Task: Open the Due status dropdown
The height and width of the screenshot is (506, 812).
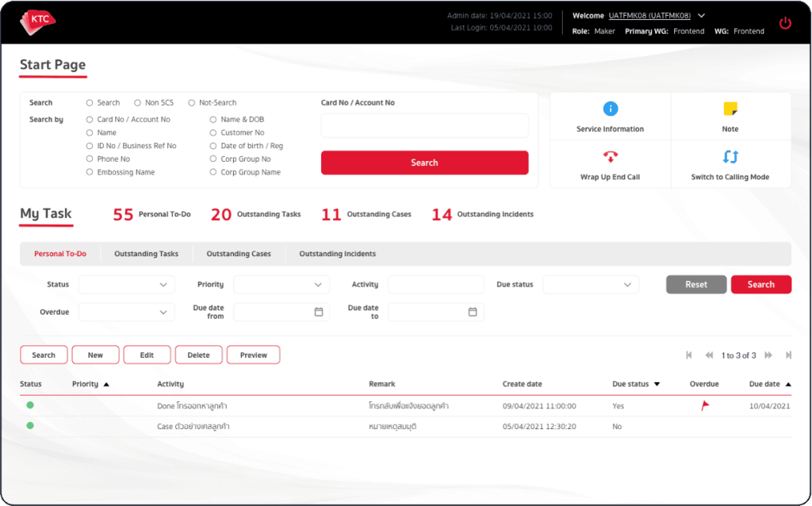Action: point(590,285)
